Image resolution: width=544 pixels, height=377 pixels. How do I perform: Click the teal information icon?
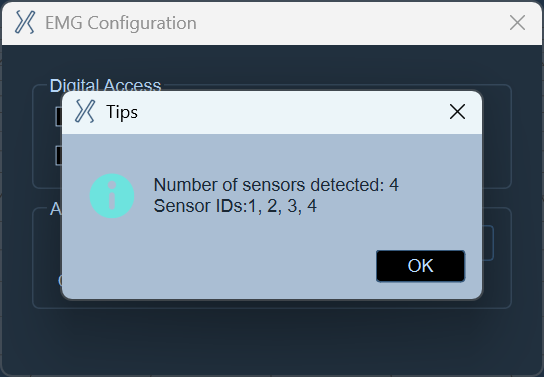pos(112,196)
